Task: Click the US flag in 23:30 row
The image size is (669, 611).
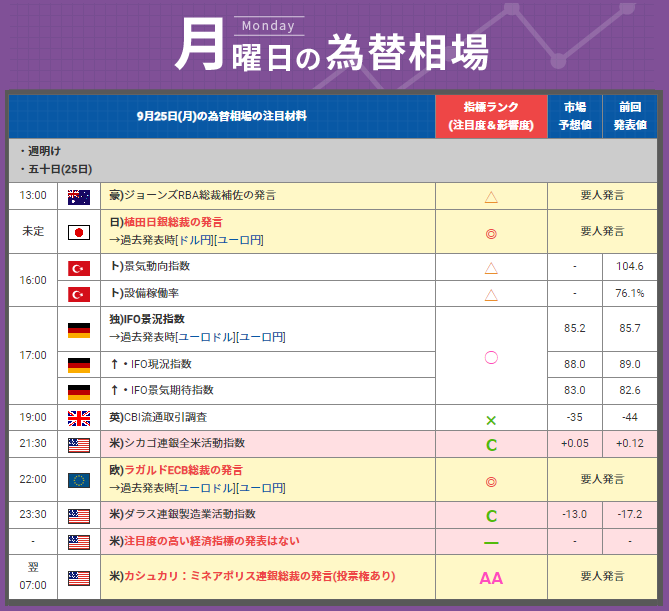Action: coord(79,516)
